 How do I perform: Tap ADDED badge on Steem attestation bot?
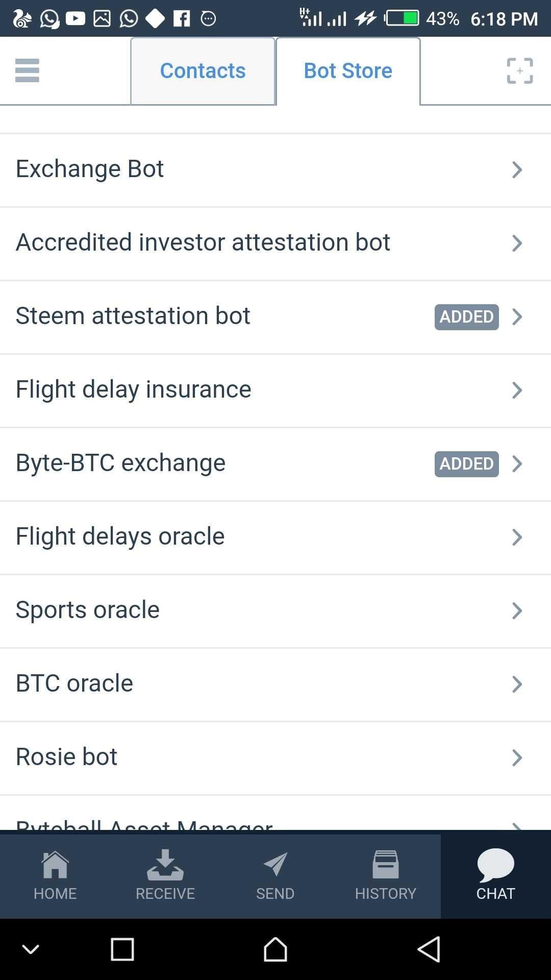(x=466, y=317)
